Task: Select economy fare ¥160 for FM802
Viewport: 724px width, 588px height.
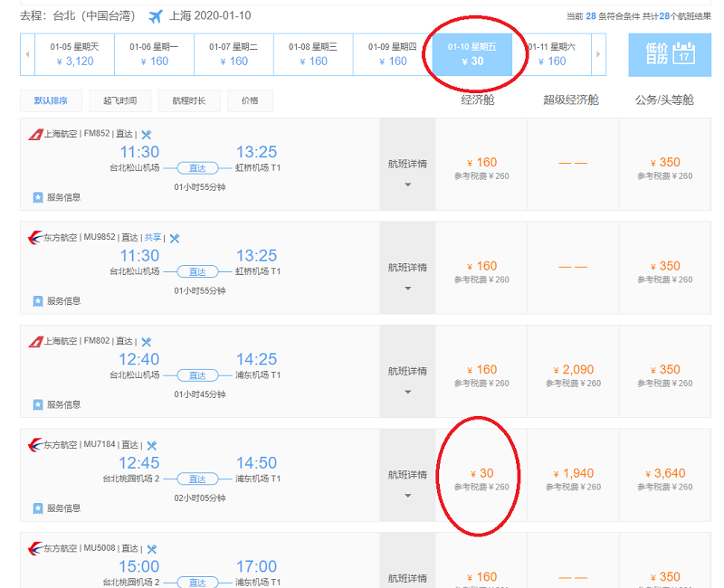Action: coord(481,372)
